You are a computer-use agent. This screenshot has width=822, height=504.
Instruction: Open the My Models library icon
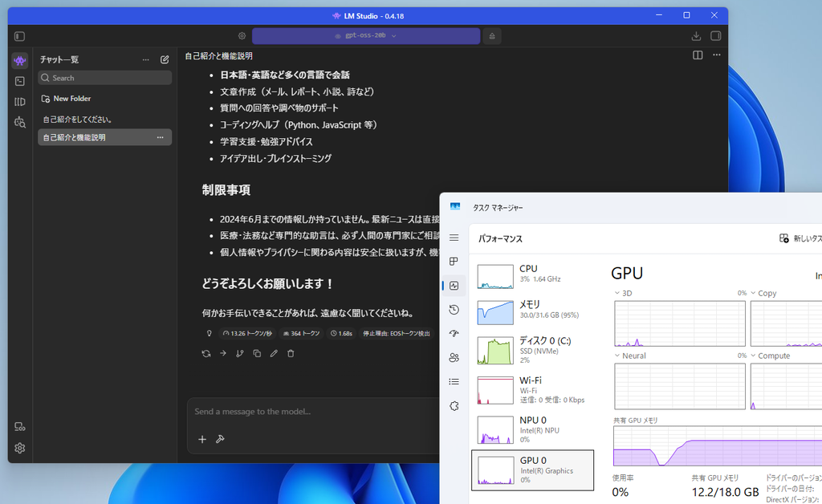point(20,102)
